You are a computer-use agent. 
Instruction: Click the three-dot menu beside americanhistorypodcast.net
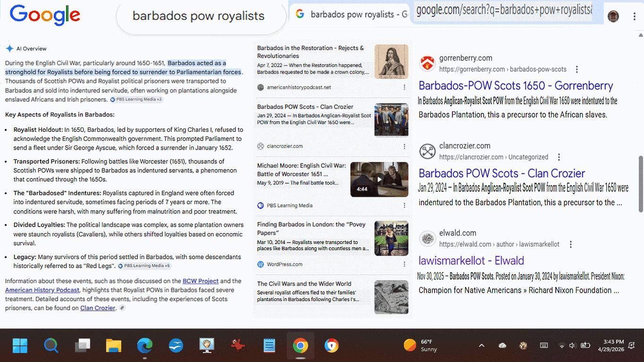(x=404, y=87)
